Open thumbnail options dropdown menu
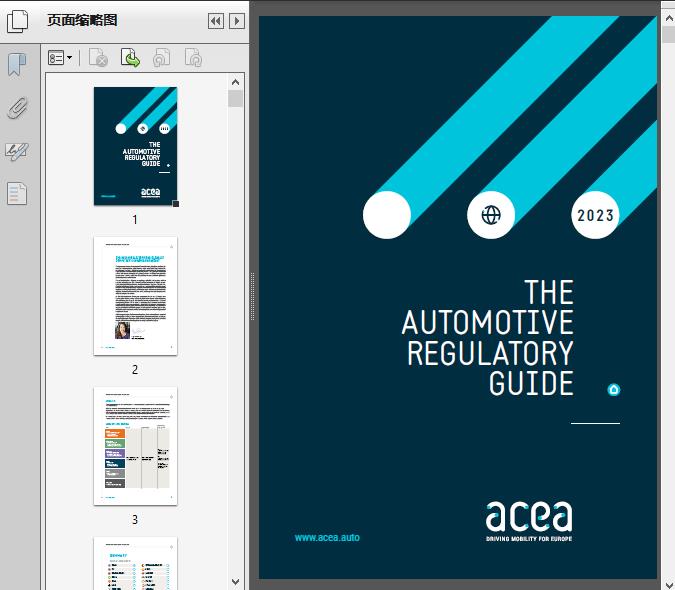Image resolution: width=675 pixels, height=590 pixels. 60,58
